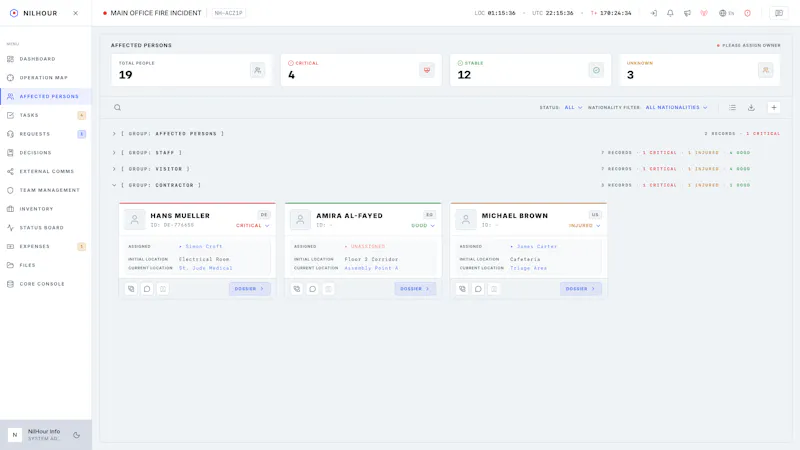
Task: Open Tasks section in sidebar
Action: 45,115
